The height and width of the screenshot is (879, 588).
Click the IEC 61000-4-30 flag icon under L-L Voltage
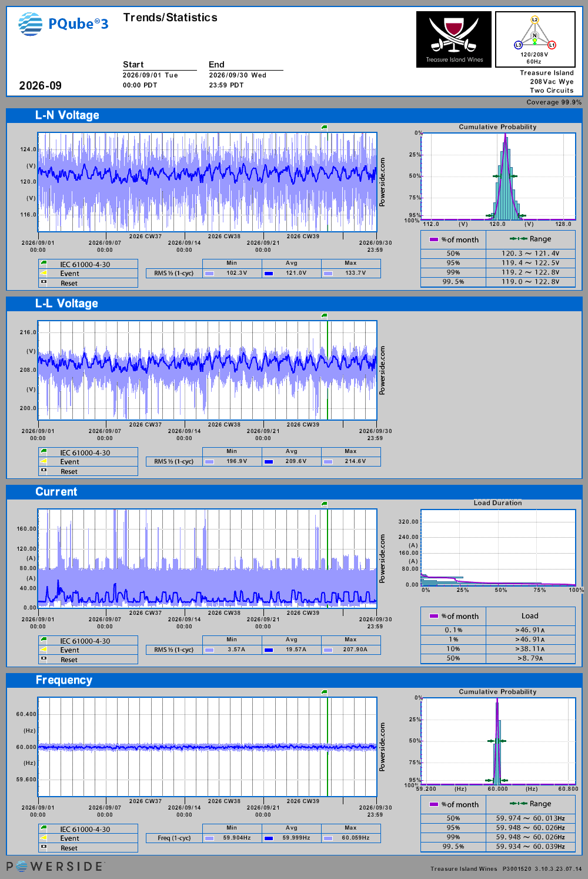click(x=44, y=452)
